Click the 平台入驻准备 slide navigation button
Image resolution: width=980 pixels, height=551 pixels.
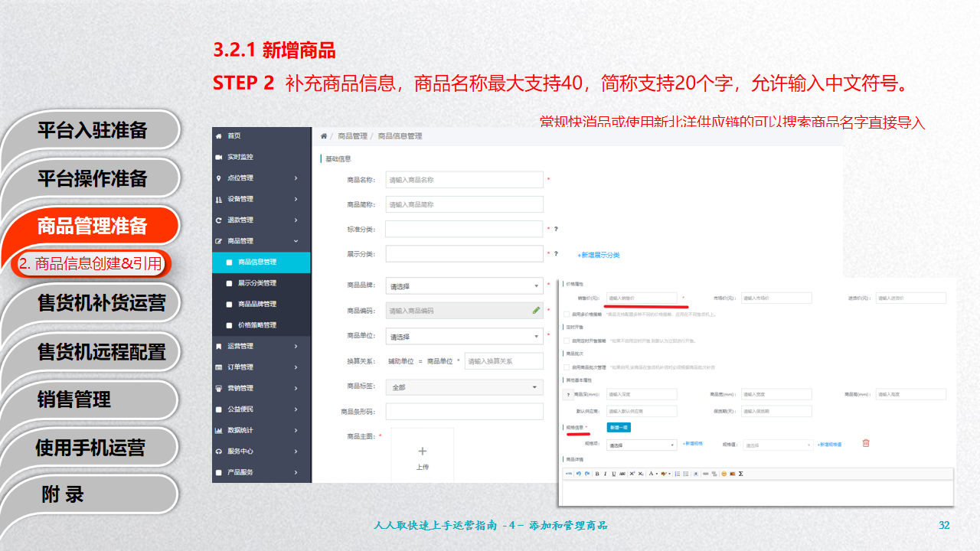92,130
